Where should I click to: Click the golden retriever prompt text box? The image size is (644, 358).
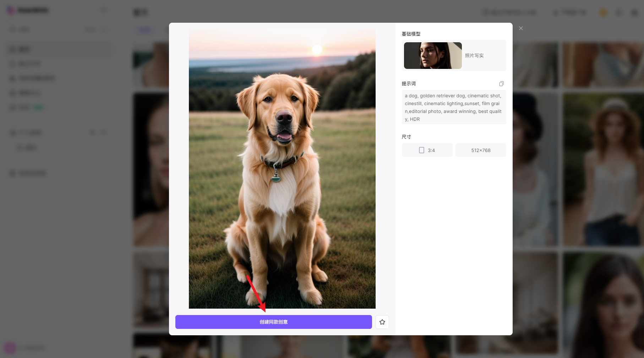(454, 107)
